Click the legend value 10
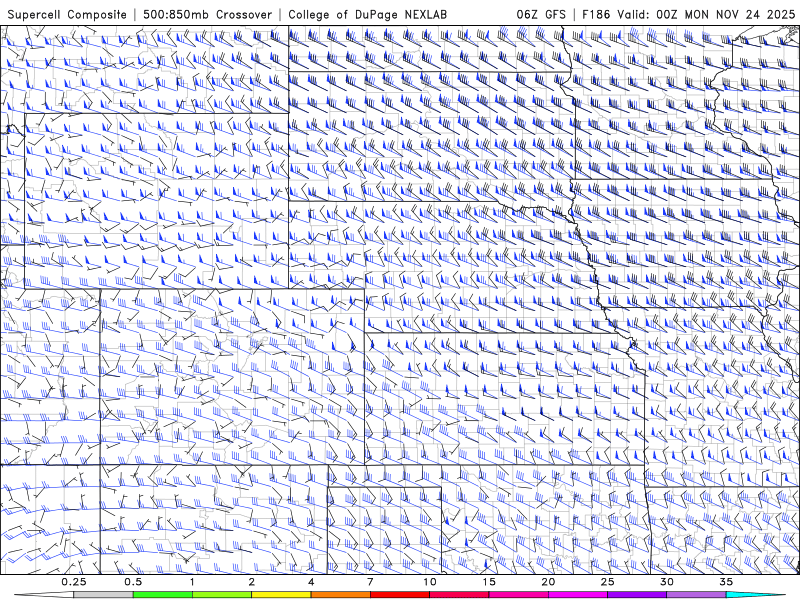 click(x=430, y=582)
